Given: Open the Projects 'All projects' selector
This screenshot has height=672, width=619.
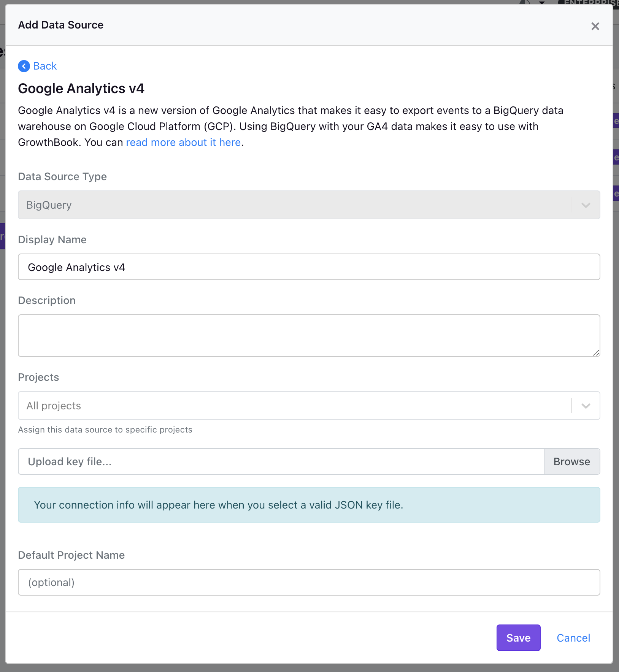Looking at the screenshot, I should tap(309, 406).
